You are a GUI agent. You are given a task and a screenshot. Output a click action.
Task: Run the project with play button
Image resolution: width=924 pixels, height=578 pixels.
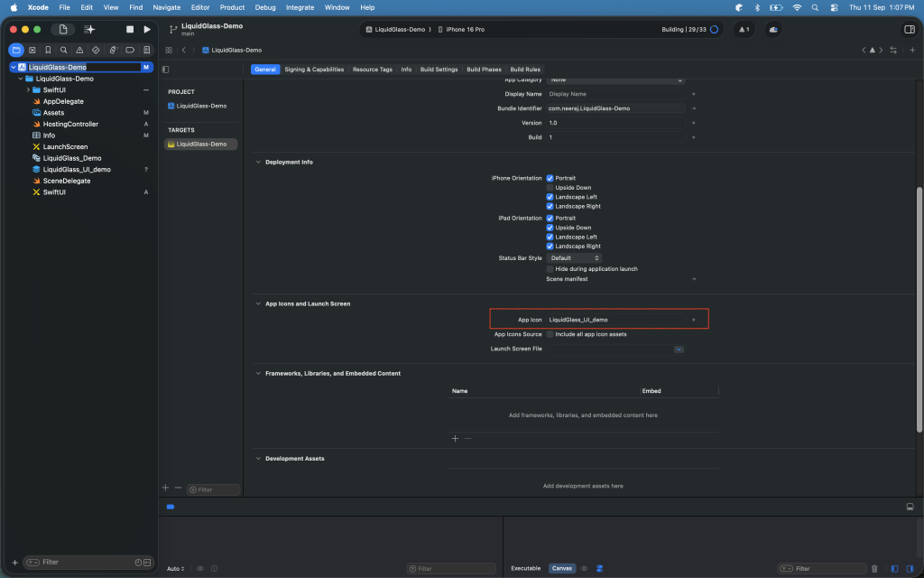[147, 30]
